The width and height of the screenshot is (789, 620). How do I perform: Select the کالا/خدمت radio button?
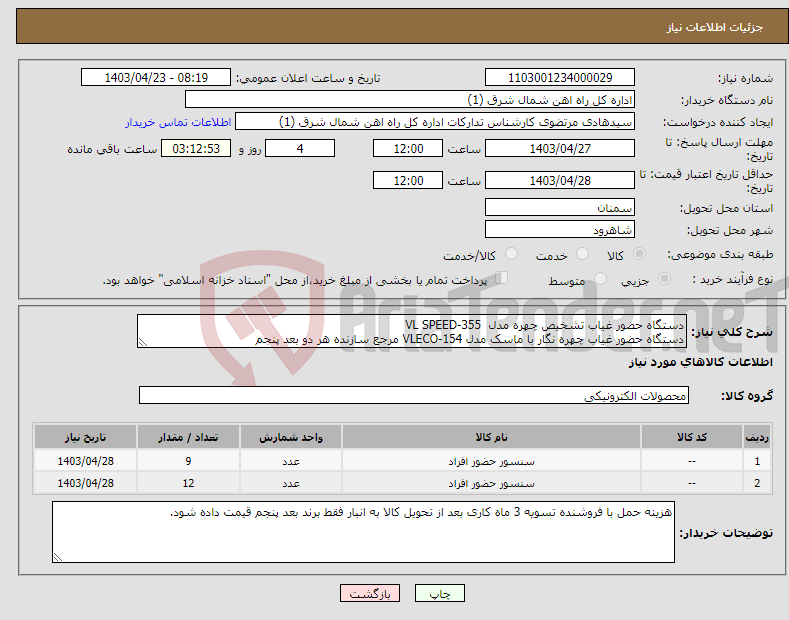[511, 254]
